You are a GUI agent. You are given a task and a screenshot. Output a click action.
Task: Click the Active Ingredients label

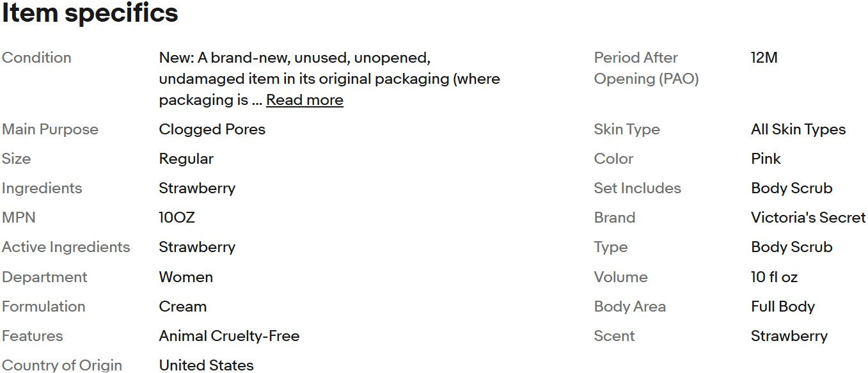(66, 247)
